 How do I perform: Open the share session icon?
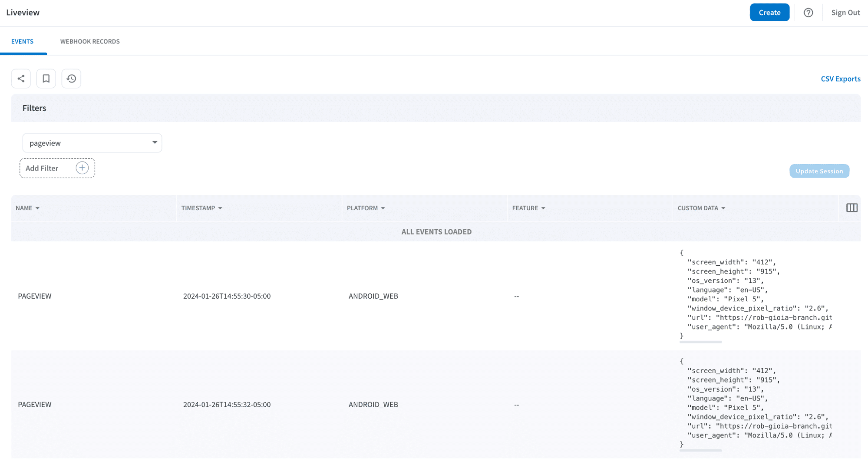pyautogui.click(x=21, y=79)
